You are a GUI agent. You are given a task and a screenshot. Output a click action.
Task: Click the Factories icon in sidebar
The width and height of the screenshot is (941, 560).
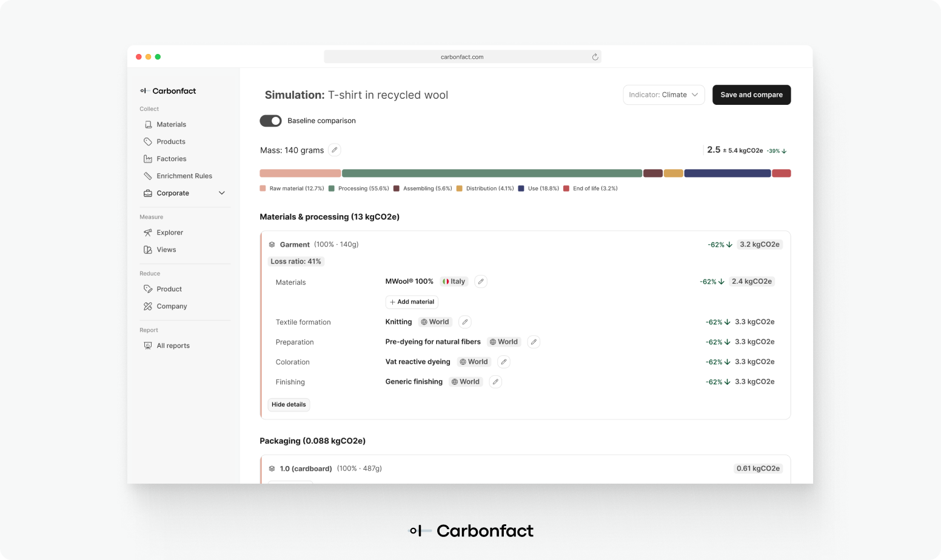pos(148,159)
